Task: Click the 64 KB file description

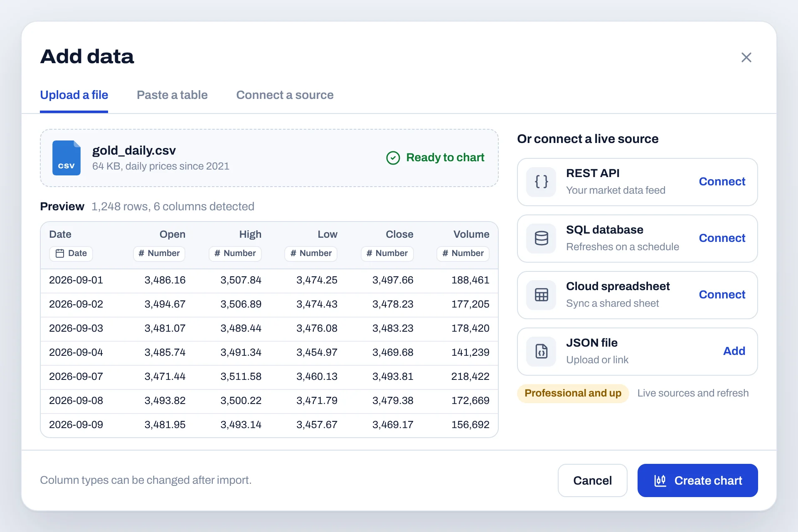Action: (161, 166)
